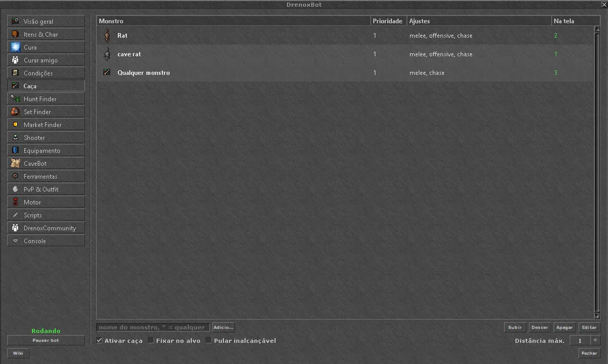Click the Ajustes column header

(x=479, y=21)
